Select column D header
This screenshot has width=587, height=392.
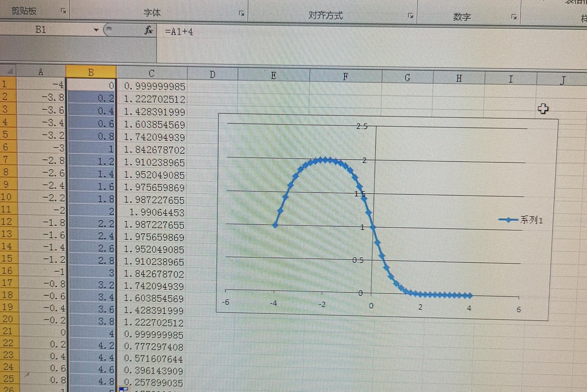pyautogui.click(x=213, y=74)
